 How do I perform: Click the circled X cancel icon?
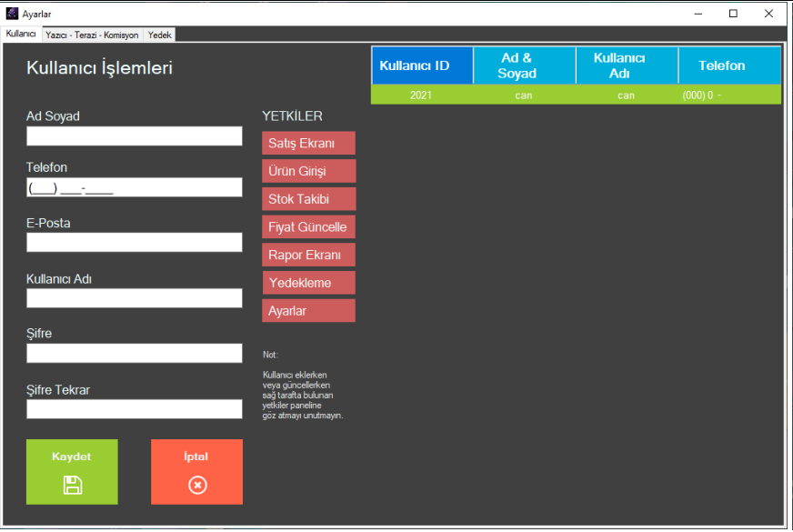click(197, 485)
